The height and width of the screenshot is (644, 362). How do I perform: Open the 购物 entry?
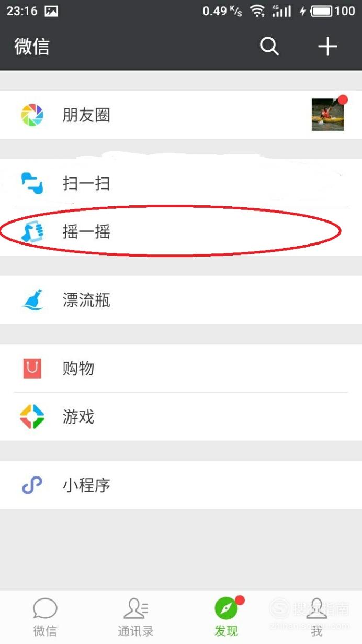181,368
